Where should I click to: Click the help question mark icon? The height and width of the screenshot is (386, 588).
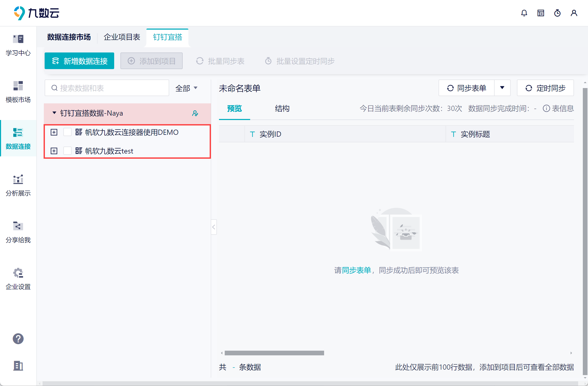click(18, 339)
